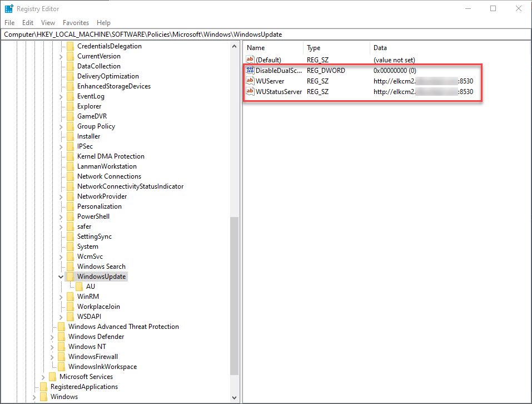This screenshot has width=532, height=404.
Task: Click the RegisteredApplications folder icon
Action: [x=43, y=387]
